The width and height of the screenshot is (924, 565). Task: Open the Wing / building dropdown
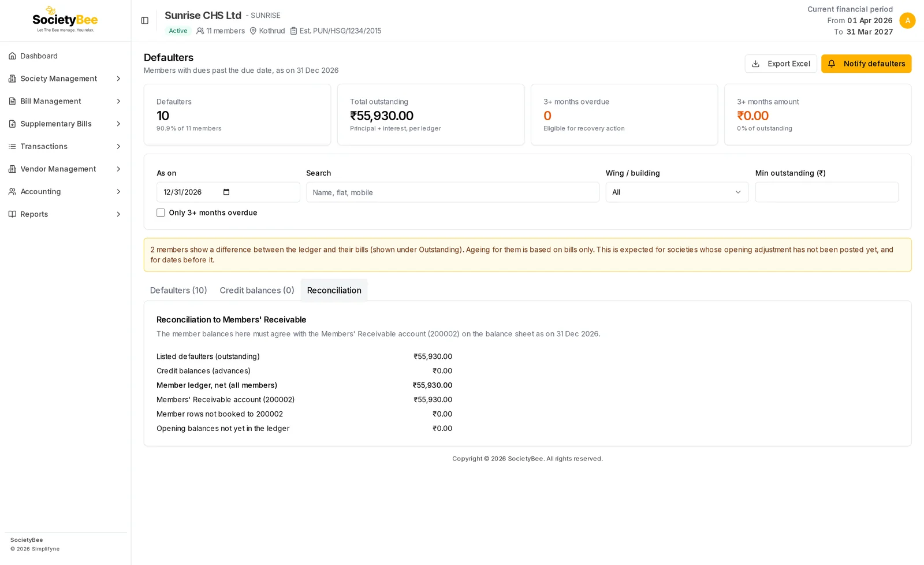pos(677,192)
